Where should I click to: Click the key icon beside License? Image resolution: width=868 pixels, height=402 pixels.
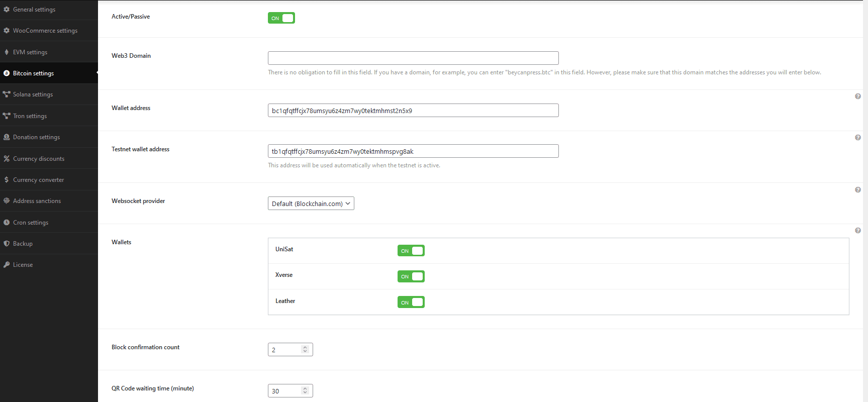[x=7, y=265]
